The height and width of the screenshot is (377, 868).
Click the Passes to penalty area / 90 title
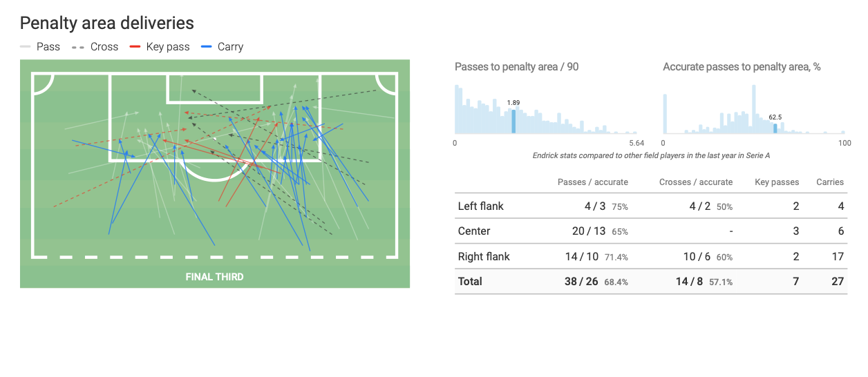click(516, 67)
